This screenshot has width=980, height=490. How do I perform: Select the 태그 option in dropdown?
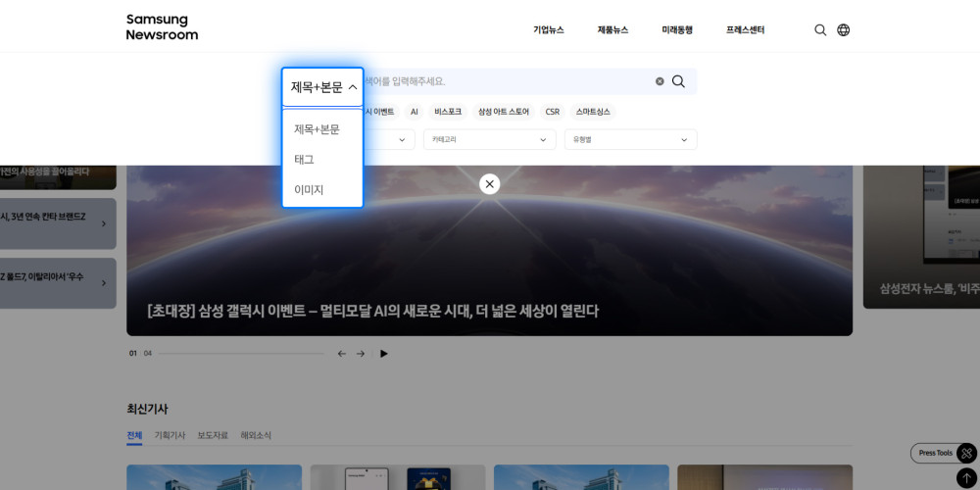pyautogui.click(x=305, y=159)
